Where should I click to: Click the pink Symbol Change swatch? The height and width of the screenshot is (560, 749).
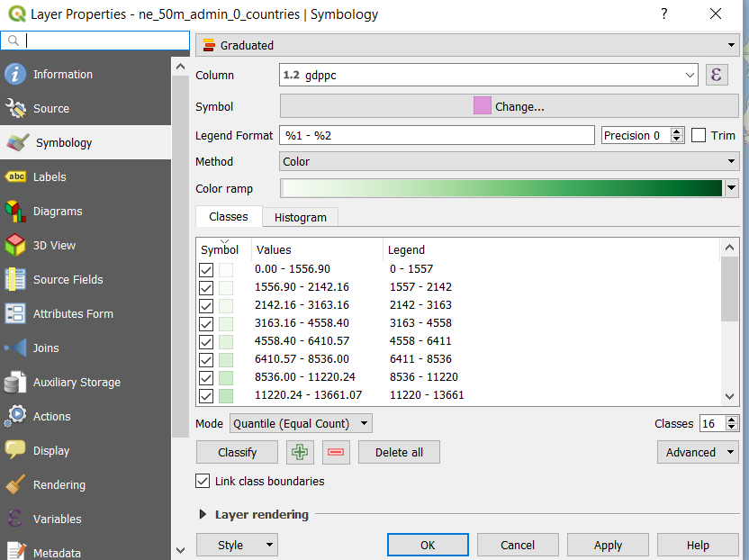coord(482,105)
